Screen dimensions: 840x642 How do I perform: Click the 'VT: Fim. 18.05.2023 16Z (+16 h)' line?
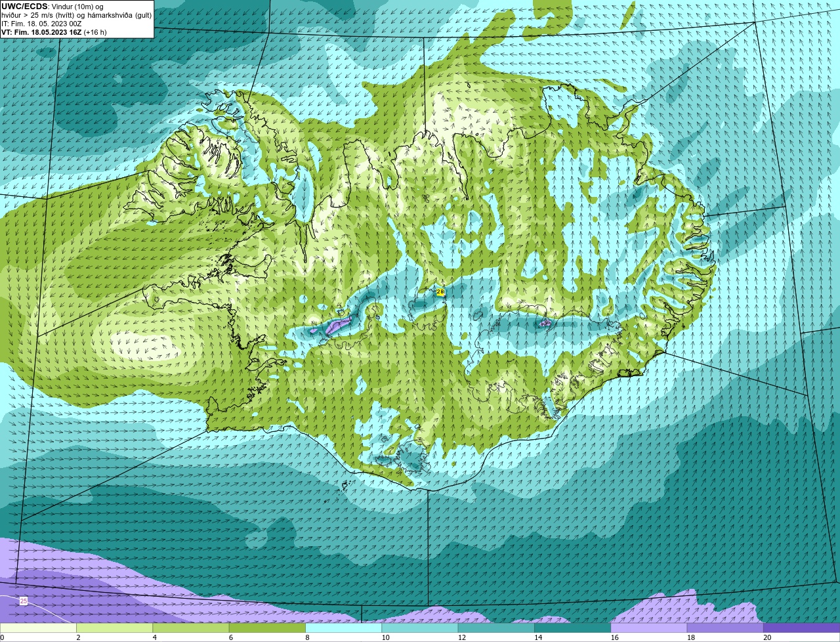point(54,32)
